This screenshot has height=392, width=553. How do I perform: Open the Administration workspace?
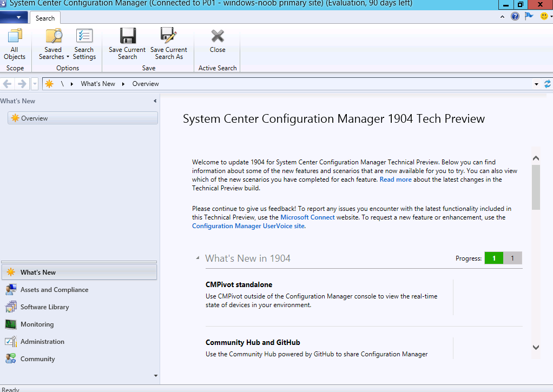pyautogui.click(x=79, y=341)
